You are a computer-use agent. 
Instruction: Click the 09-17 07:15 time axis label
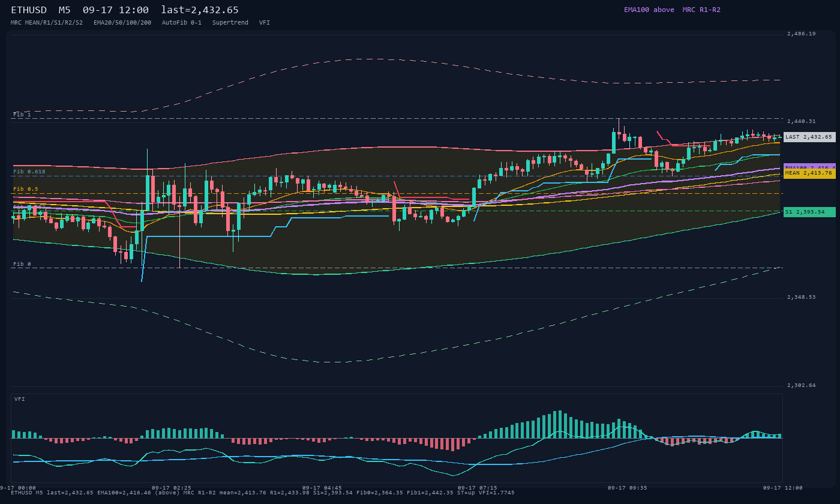(x=477, y=488)
